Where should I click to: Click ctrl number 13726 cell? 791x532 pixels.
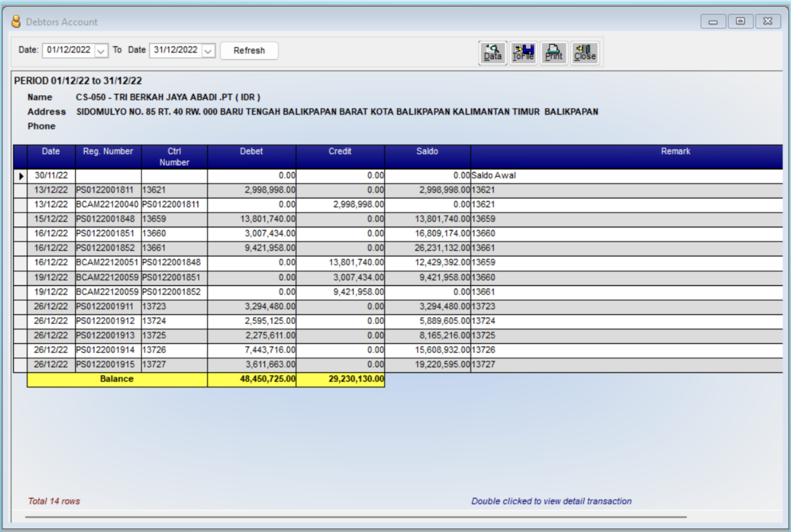pos(174,350)
